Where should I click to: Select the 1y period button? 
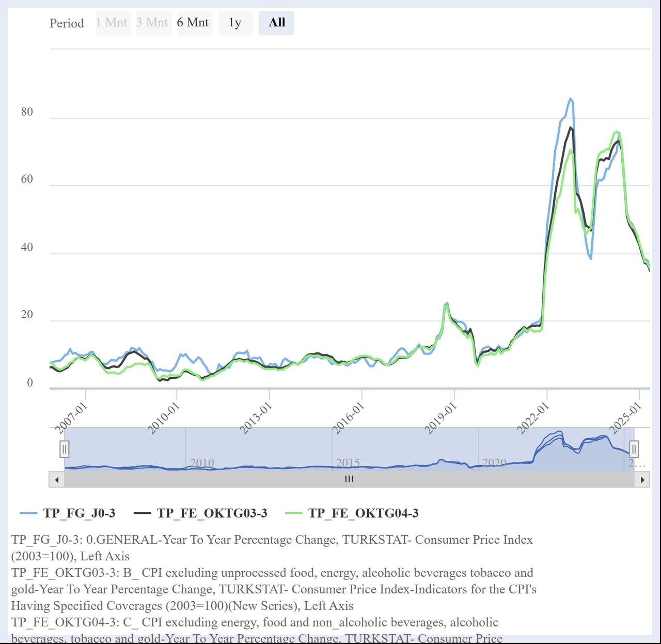point(235,23)
